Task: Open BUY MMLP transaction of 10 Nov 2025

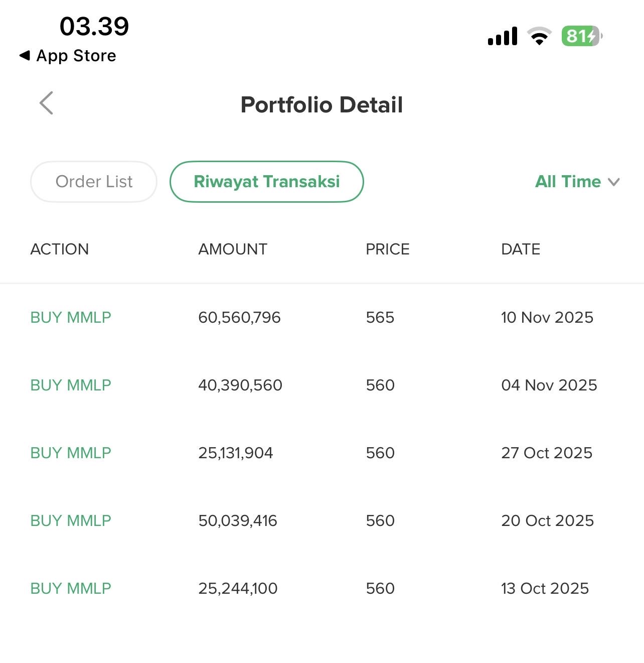Action: (71, 317)
